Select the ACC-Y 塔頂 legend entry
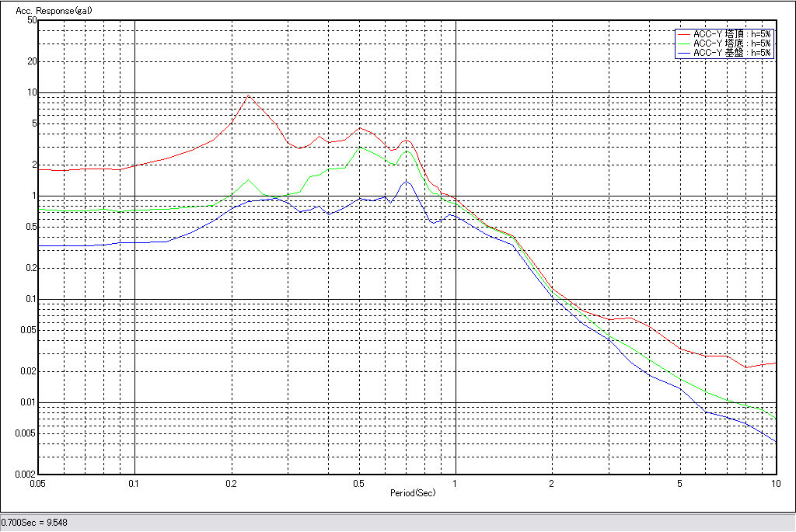796x532 pixels. (x=731, y=34)
